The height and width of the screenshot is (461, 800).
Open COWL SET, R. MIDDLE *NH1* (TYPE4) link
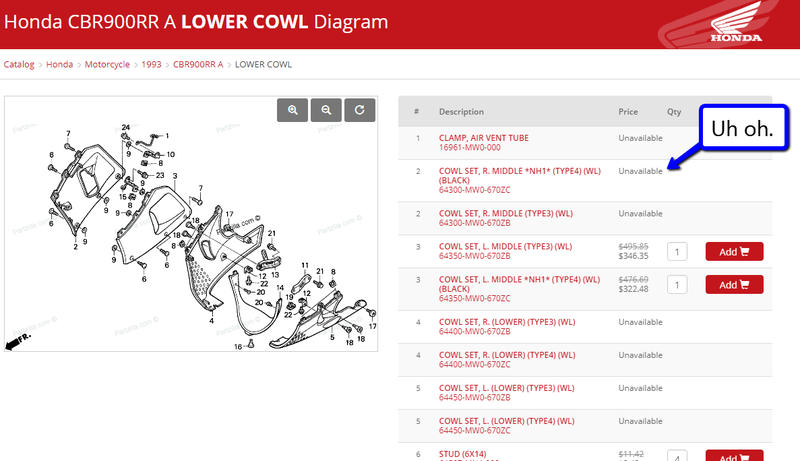point(519,175)
